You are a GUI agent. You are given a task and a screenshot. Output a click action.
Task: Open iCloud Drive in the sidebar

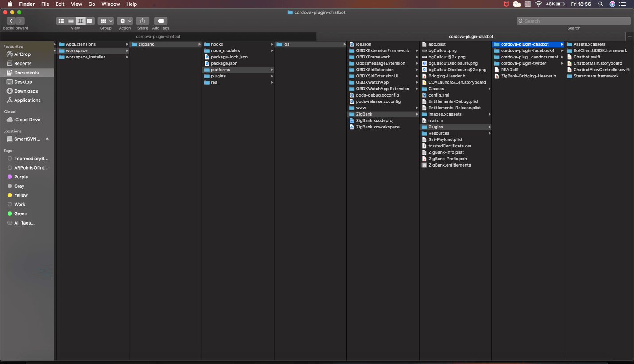click(x=27, y=120)
